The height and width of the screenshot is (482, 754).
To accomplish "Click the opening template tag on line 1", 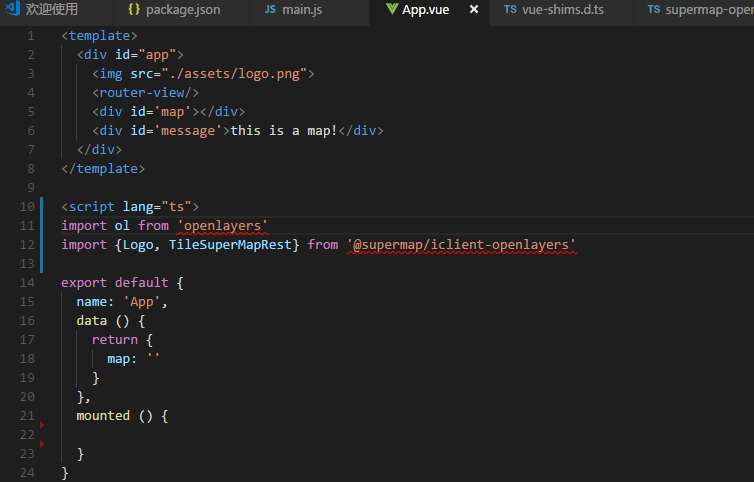I will click(x=99, y=36).
